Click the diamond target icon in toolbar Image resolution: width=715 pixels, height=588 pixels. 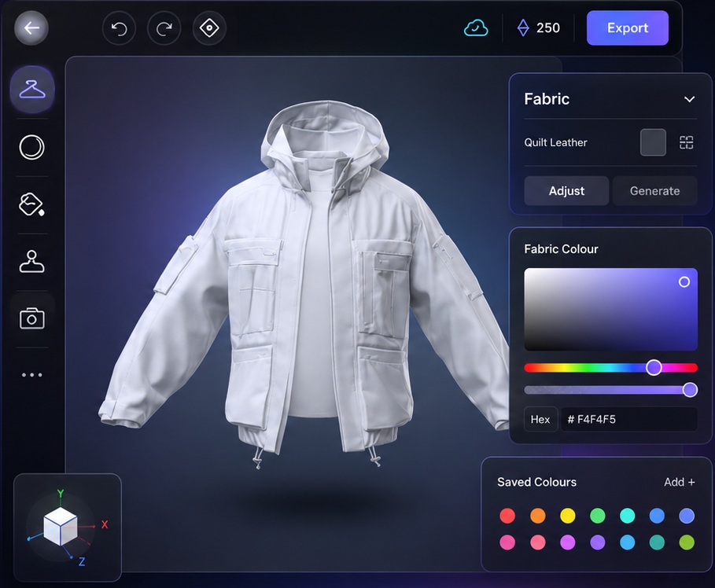(x=209, y=28)
